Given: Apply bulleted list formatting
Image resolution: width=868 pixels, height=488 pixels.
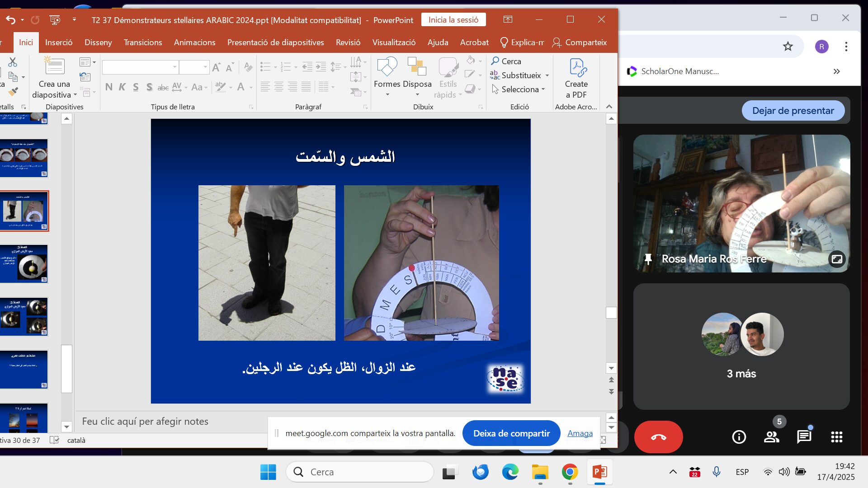Looking at the screenshot, I should 265,67.
